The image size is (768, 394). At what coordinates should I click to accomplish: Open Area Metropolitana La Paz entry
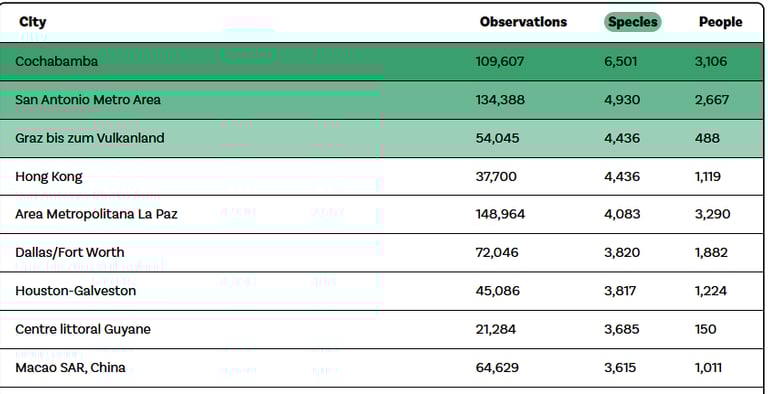tap(382, 215)
